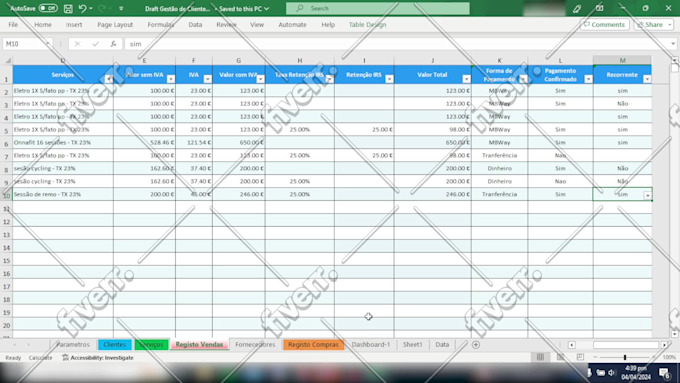Click the horizontal scrollbar left arrow
Screen dimensions: 680x383
(x=572, y=345)
